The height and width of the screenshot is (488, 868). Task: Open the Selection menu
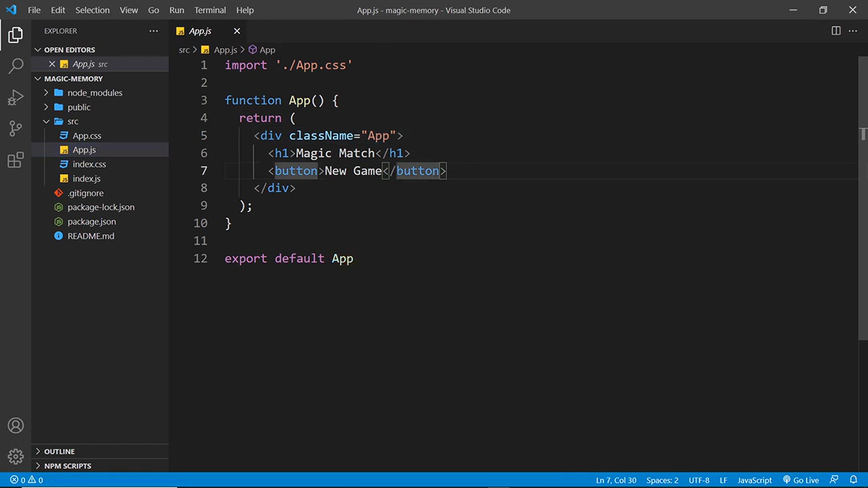pos(92,10)
